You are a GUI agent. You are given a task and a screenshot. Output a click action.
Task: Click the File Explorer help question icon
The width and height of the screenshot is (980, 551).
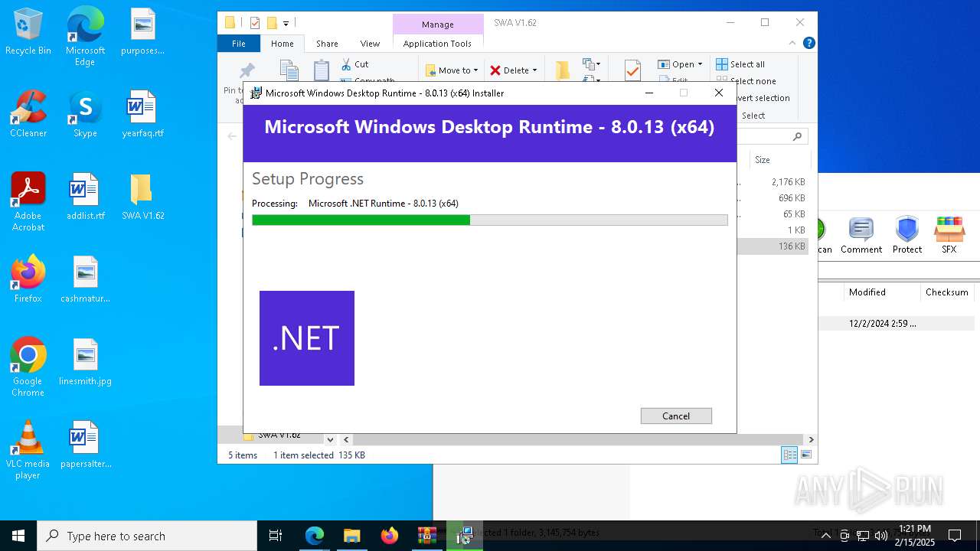808,44
